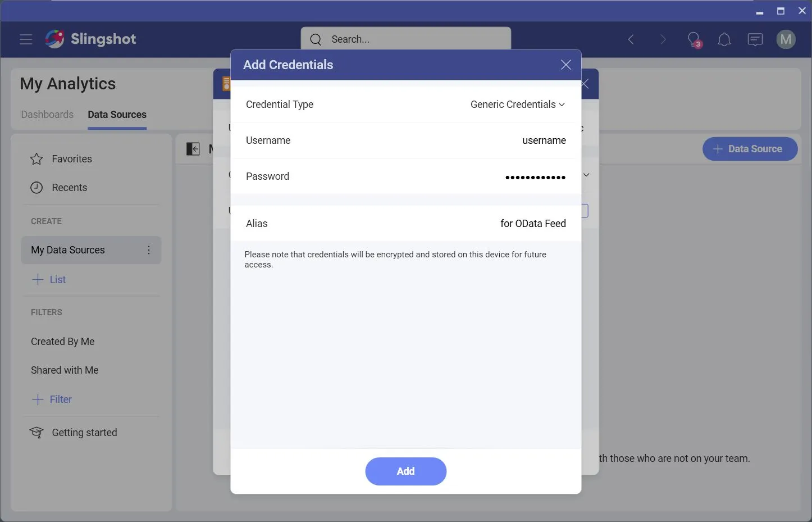
Task: Collapse the side panel toggle icon
Action: 193,149
